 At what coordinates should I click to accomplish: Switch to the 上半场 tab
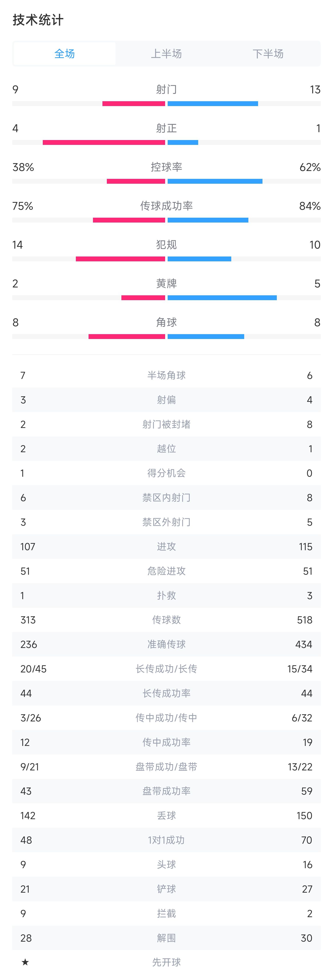point(166,54)
